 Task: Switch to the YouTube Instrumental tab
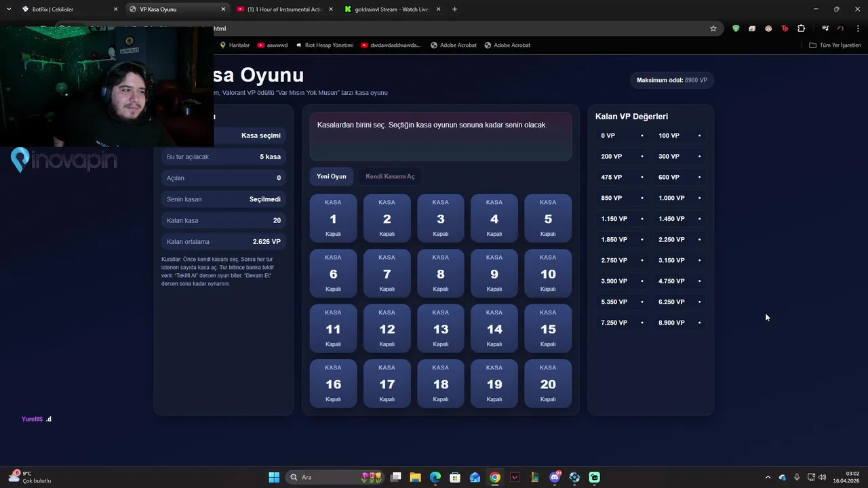[285, 9]
